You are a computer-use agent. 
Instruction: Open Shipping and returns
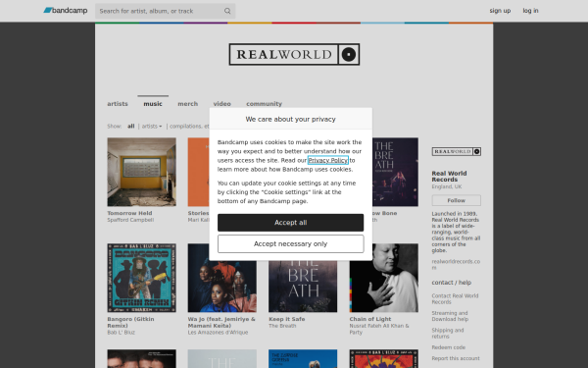tap(448, 334)
